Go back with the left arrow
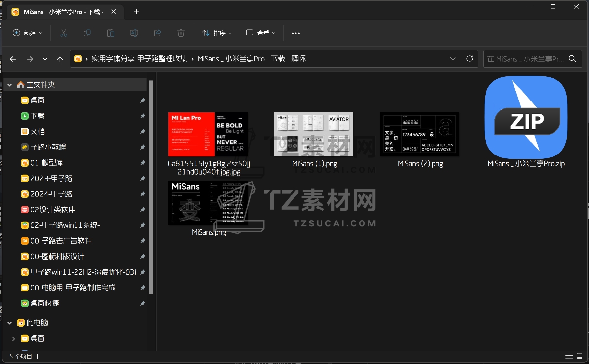589x364 pixels. [x=13, y=59]
